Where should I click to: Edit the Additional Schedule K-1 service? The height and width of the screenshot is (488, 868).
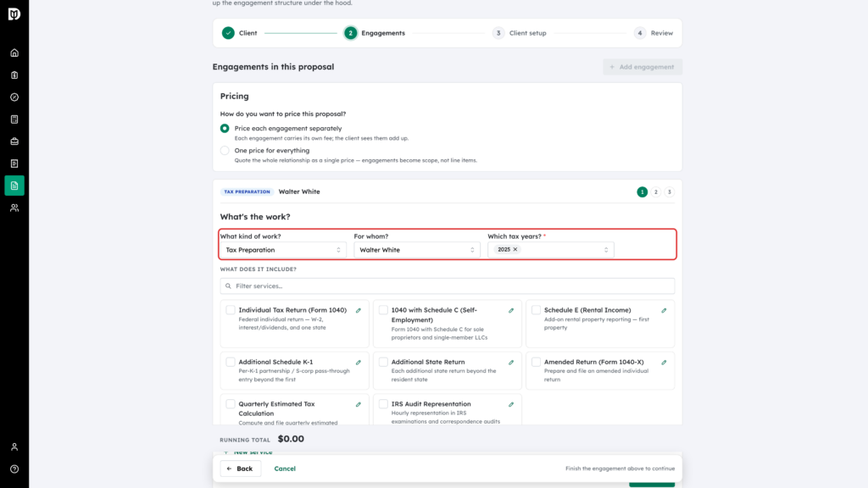pos(359,363)
